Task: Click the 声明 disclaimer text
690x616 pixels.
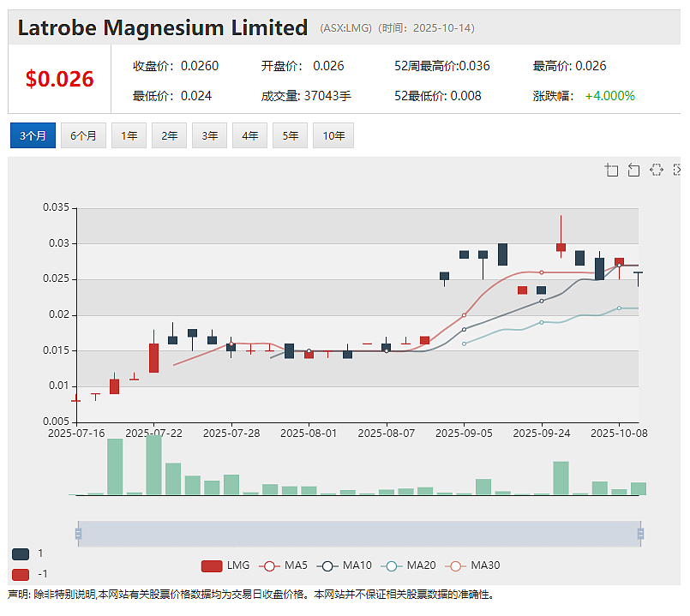Action: coord(251,595)
